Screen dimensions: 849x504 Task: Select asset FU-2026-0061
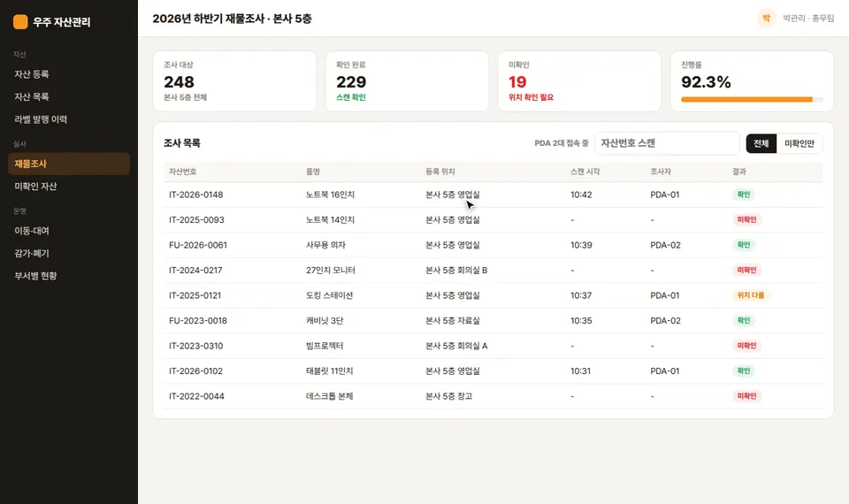tap(198, 245)
